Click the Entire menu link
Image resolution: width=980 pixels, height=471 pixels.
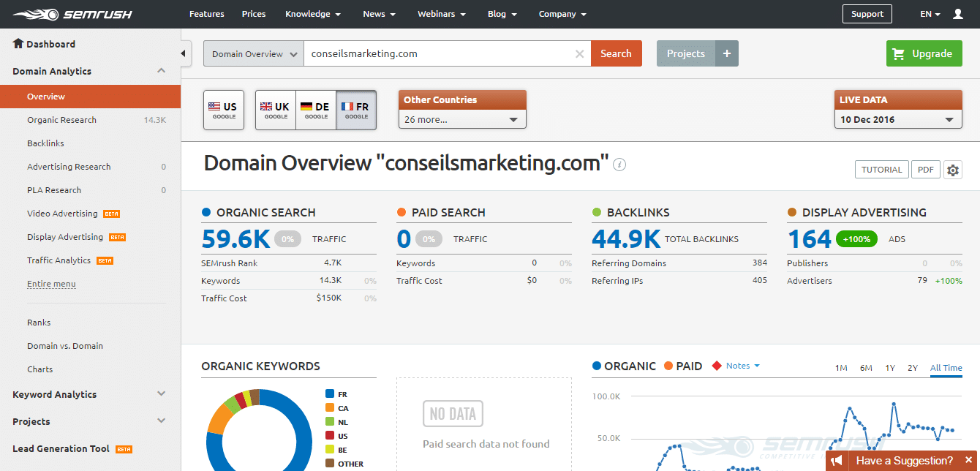pos(51,284)
